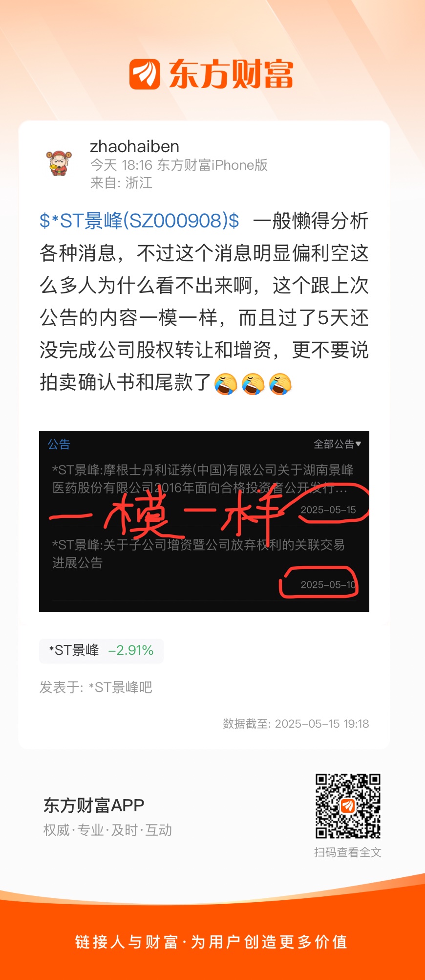Tap the 东方财富 logo icon at top
Viewport: 425px width, 980px height.
click(x=145, y=74)
